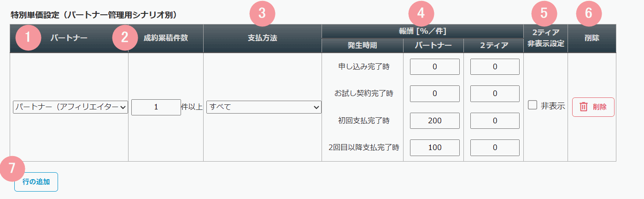Image resolution: width=644 pixels, height=199 pixels.
Task: Click the 2ティア field for お試し契約完了時
Action: pos(495,93)
